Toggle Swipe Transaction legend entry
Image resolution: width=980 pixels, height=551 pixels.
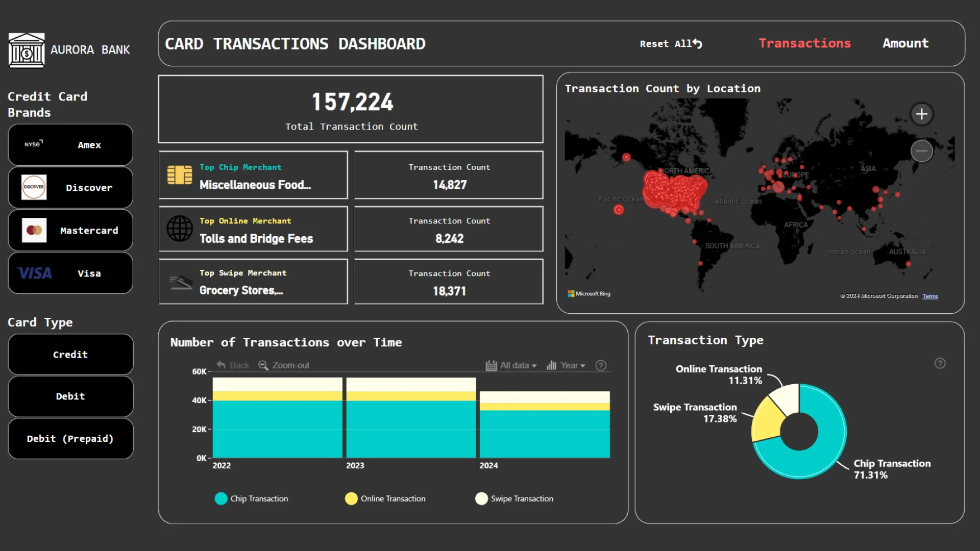tap(514, 498)
